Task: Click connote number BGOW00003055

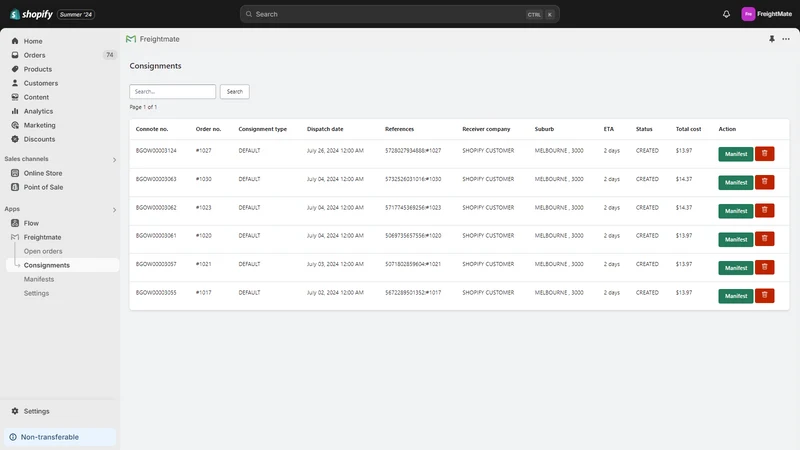Action: click(x=156, y=293)
